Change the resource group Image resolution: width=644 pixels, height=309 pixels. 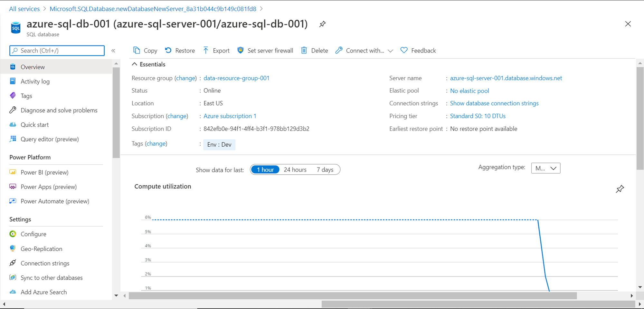(185, 78)
